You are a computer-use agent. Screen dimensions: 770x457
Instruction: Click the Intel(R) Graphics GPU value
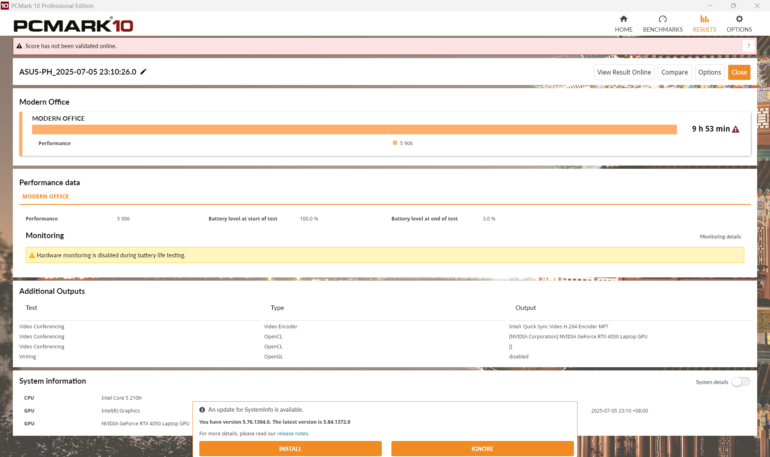point(120,410)
